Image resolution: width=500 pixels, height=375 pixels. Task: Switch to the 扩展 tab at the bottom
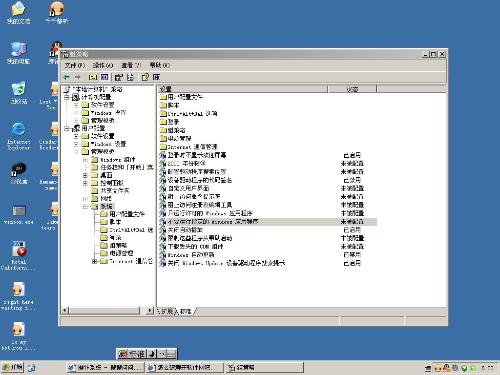pyautogui.click(x=166, y=311)
